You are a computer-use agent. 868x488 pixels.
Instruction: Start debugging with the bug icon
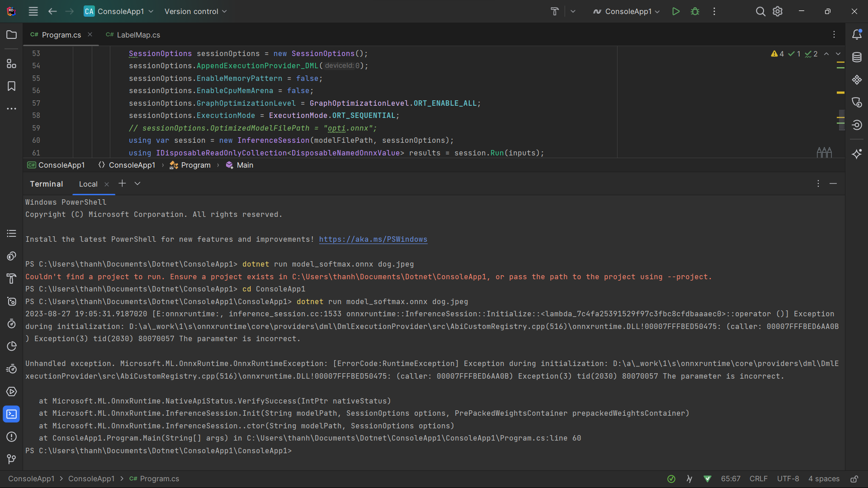(x=695, y=11)
